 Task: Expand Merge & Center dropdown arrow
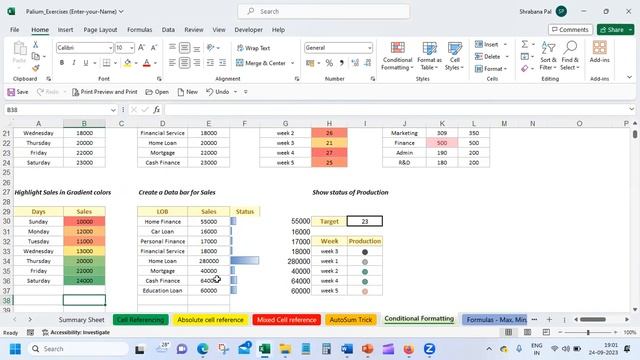292,63
